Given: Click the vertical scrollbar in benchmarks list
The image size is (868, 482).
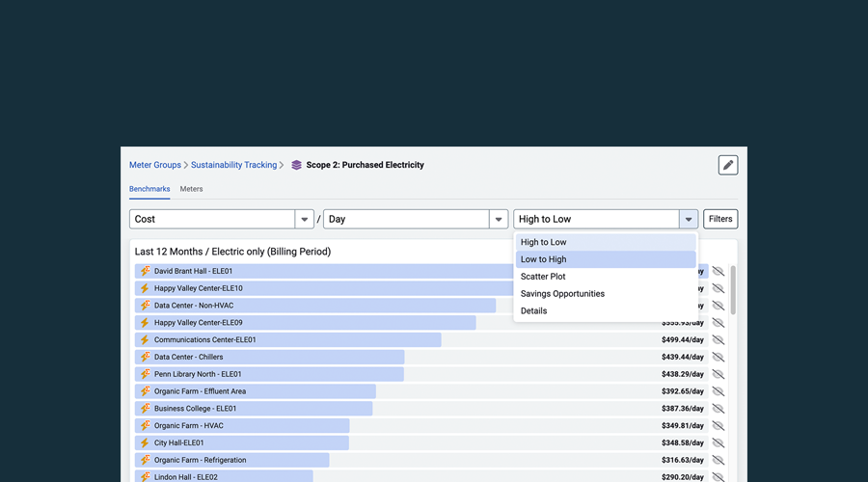Looking at the screenshot, I should pyautogui.click(x=732, y=289).
